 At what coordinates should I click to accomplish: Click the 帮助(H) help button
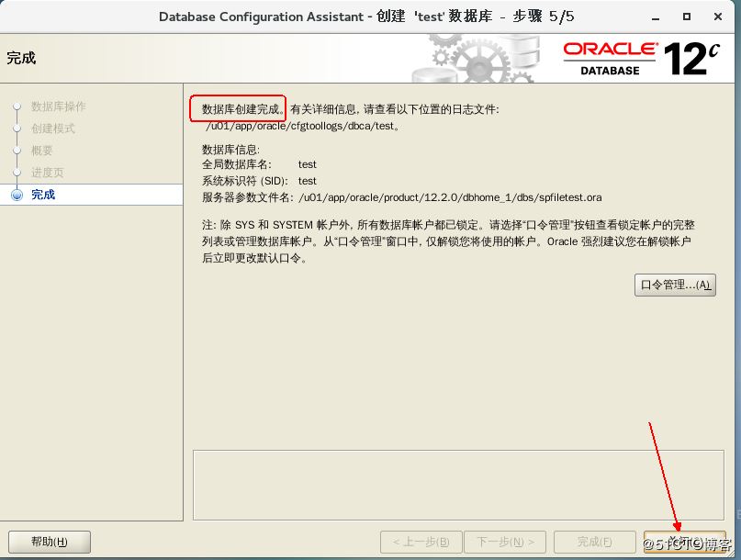coord(50,542)
